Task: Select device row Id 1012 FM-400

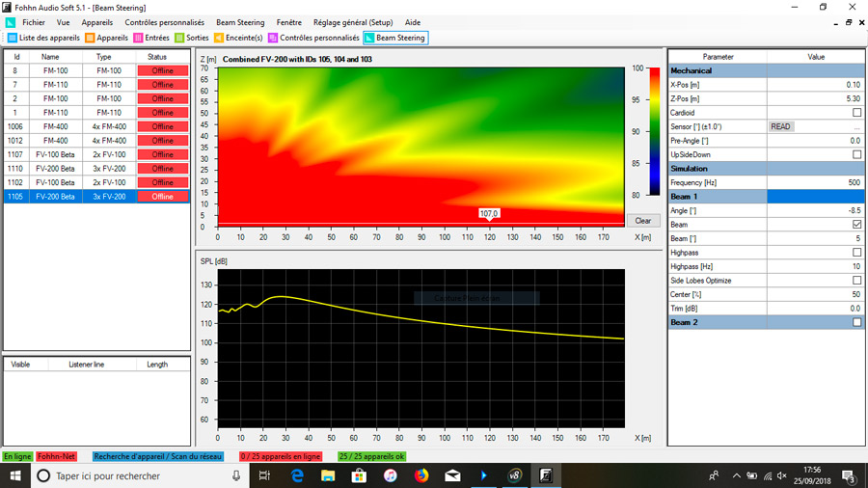Action: pyautogui.click(x=96, y=141)
